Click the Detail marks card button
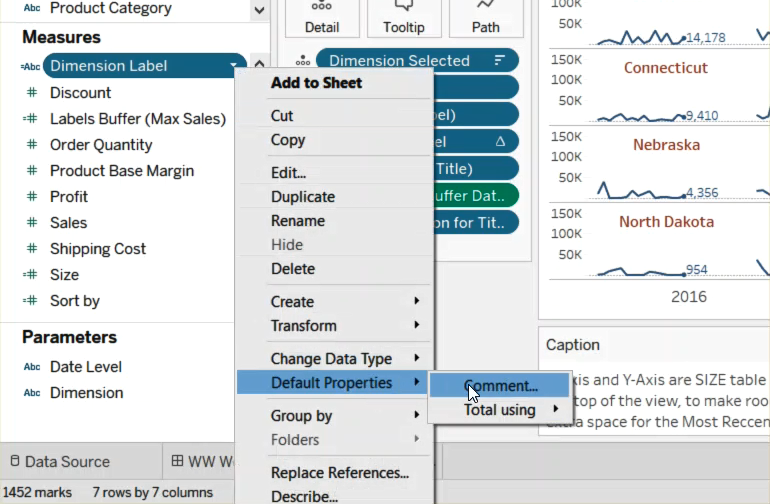Image resolution: width=770 pixels, height=504 pixels. click(321, 18)
